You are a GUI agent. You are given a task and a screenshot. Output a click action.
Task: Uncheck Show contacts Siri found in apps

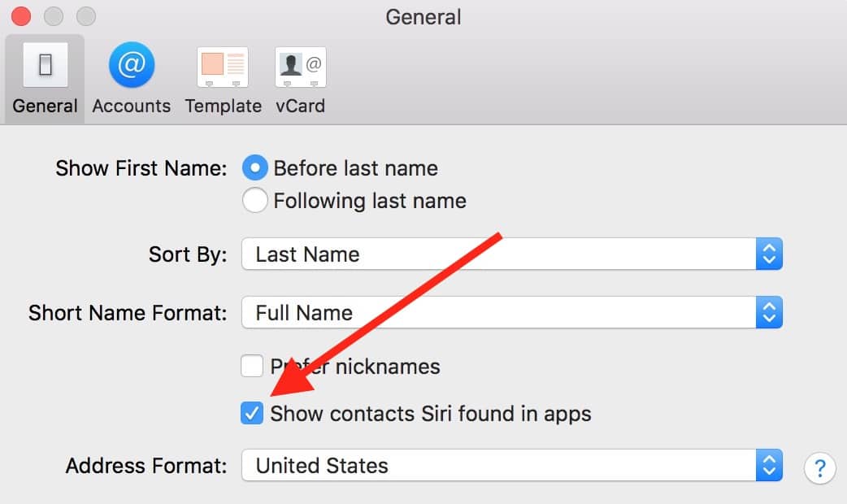[252, 413]
